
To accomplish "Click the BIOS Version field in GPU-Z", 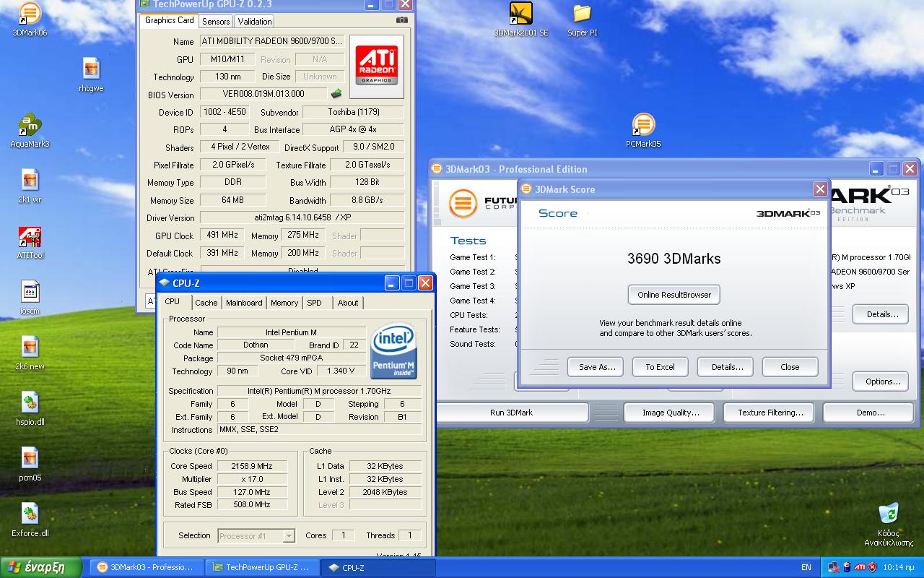I will click(263, 94).
